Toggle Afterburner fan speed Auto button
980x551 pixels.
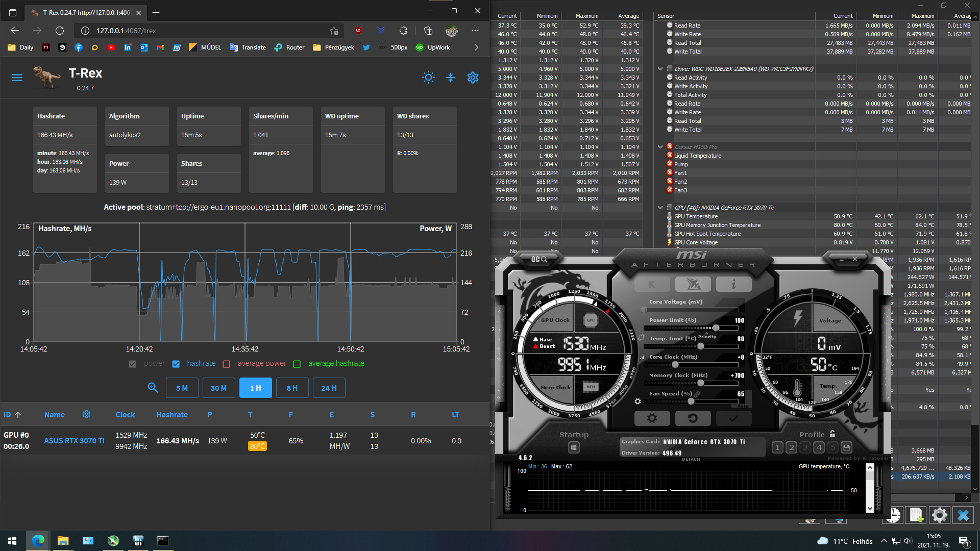tap(743, 406)
